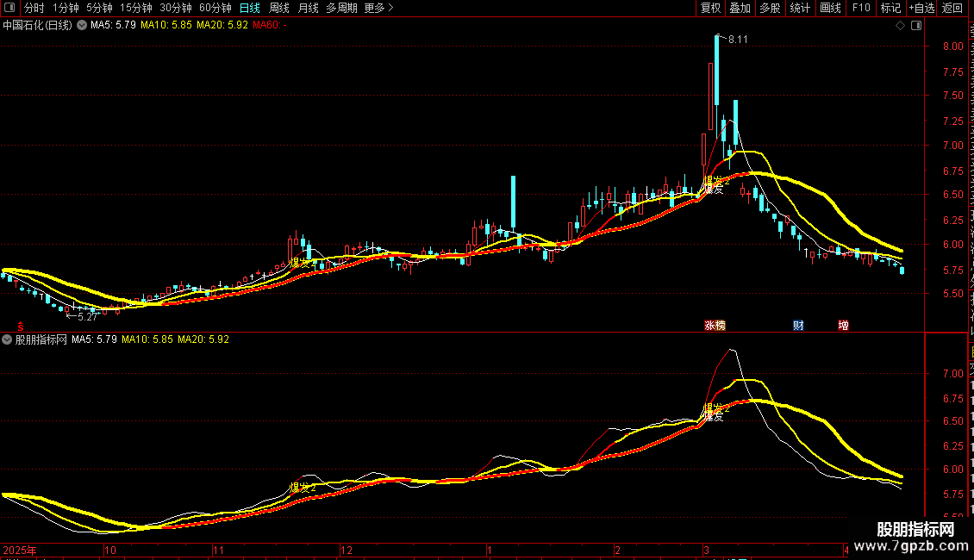Screen dimensions: 974x560
Task: Toggle the side panel icon beside diamond
Action: (x=916, y=26)
